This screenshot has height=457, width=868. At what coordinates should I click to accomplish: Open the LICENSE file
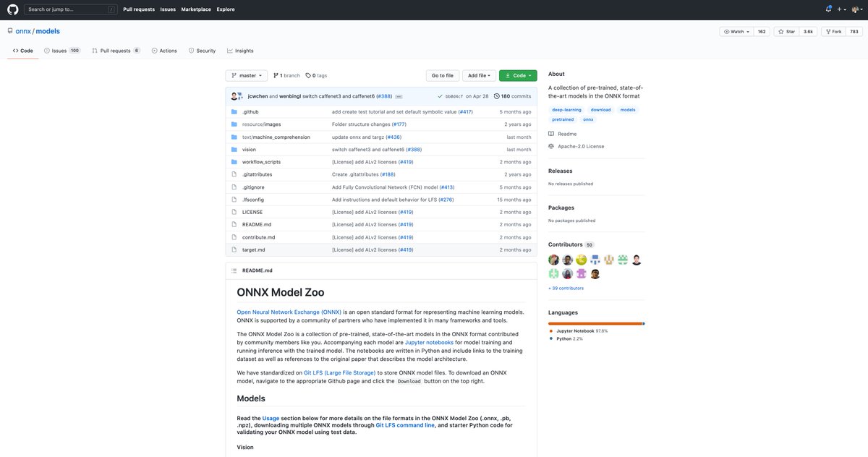[x=252, y=212]
